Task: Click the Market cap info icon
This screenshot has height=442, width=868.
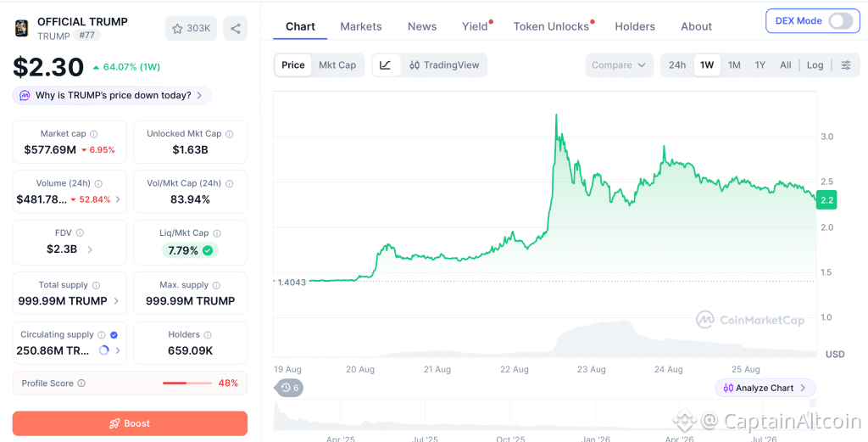Action: 94,134
